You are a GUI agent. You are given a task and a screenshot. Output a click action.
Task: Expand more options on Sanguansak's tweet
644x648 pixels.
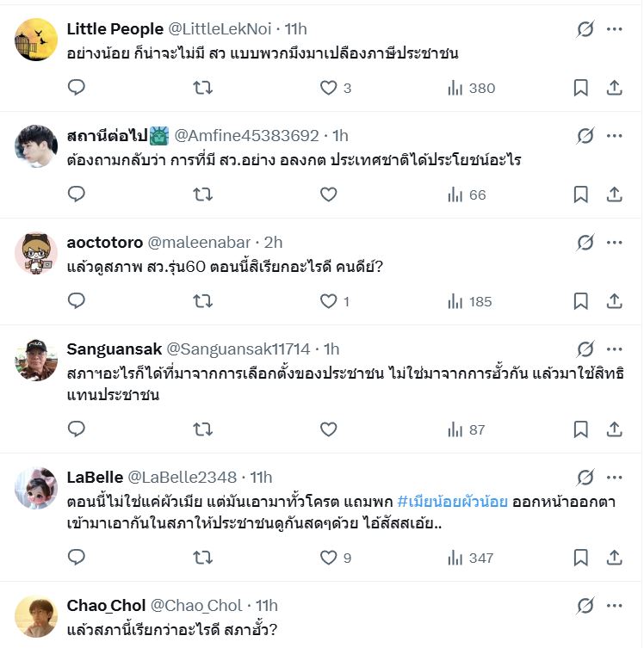point(614,349)
